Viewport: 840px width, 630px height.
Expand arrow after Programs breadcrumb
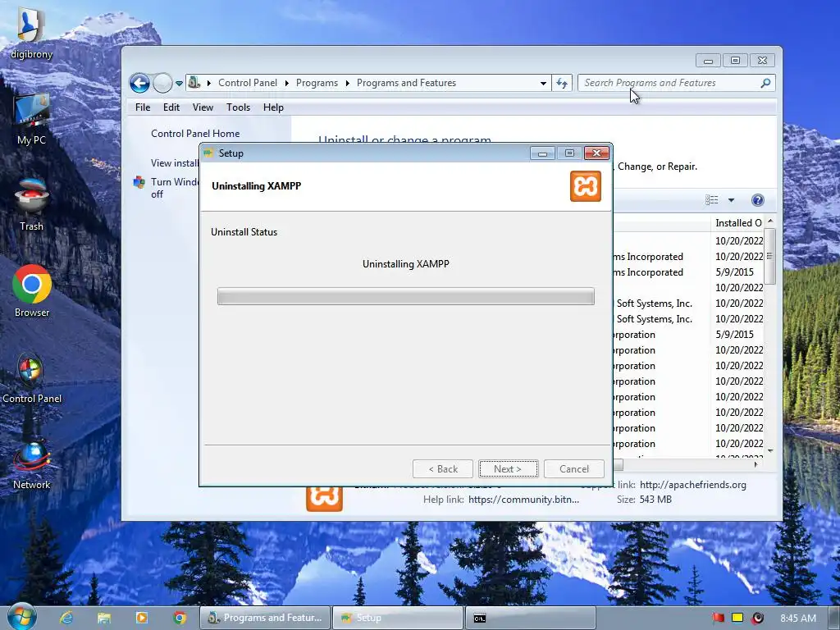347,83
